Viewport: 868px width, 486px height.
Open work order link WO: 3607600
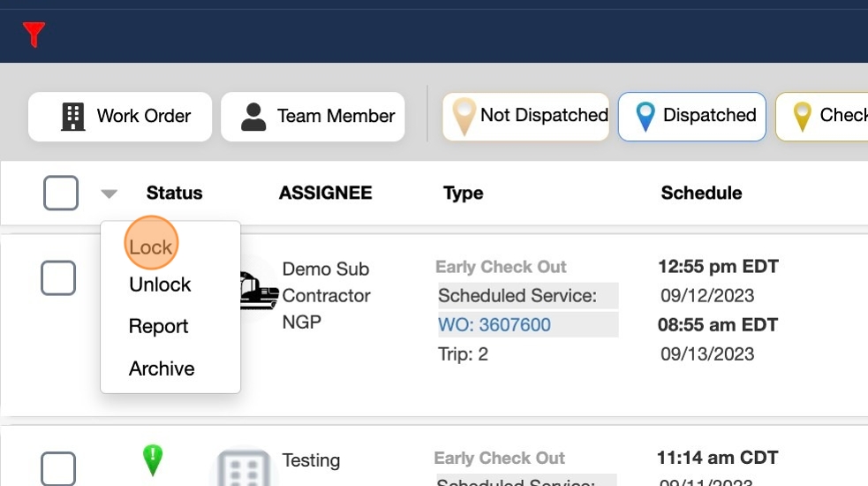[494, 324]
